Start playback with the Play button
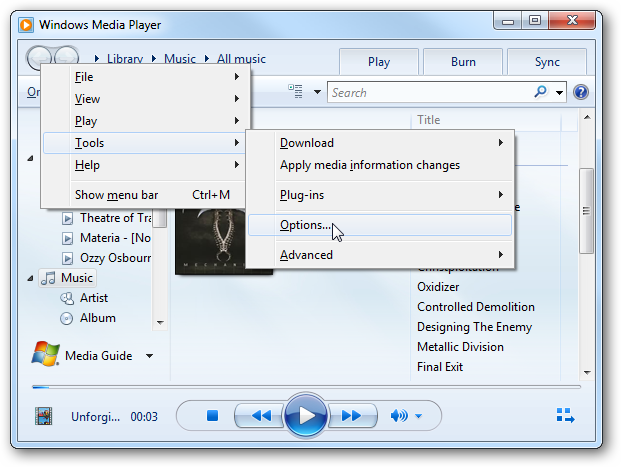 [305, 416]
